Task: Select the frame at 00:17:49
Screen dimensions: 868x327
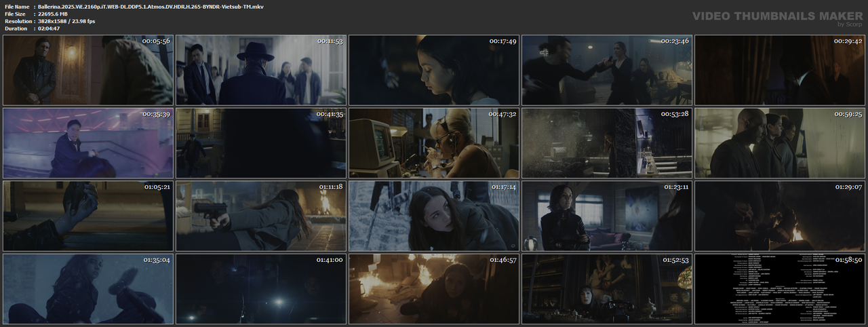Action: (x=434, y=71)
